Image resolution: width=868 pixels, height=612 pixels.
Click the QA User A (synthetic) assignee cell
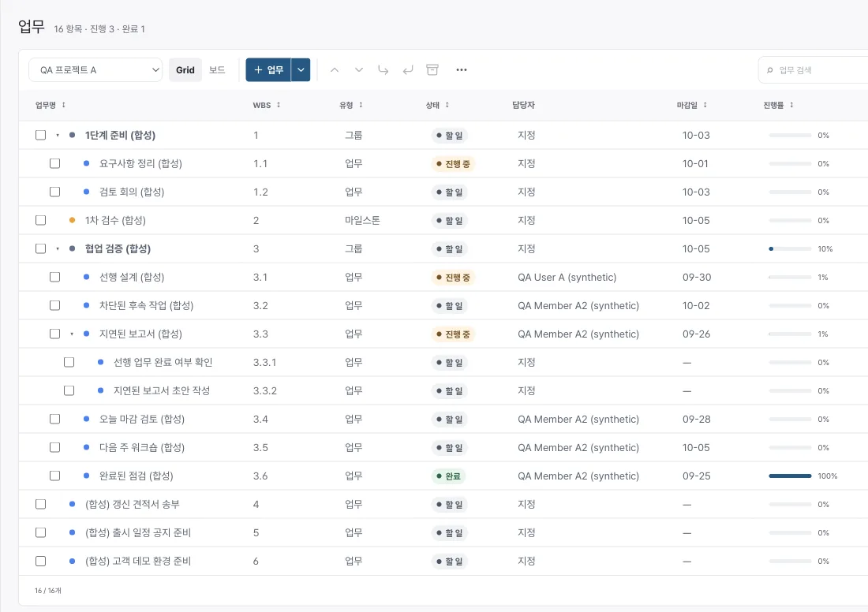pos(567,278)
